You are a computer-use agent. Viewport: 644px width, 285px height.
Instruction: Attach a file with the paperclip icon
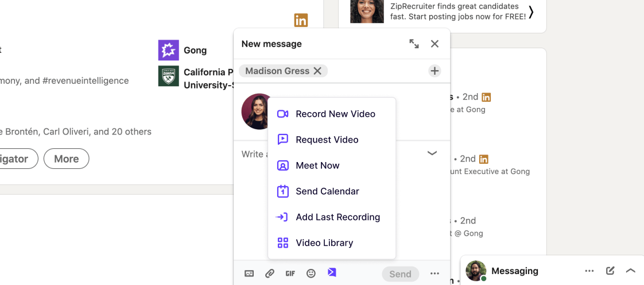coord(269,274)
